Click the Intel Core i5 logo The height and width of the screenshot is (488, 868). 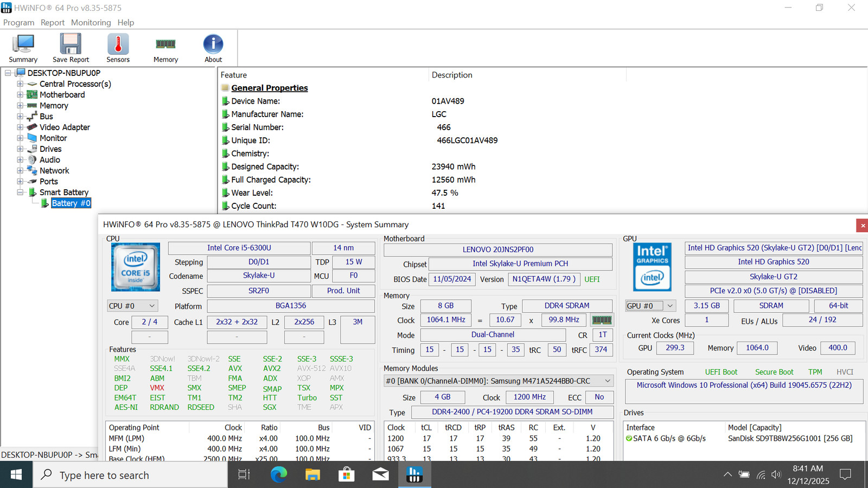(136, 267)
